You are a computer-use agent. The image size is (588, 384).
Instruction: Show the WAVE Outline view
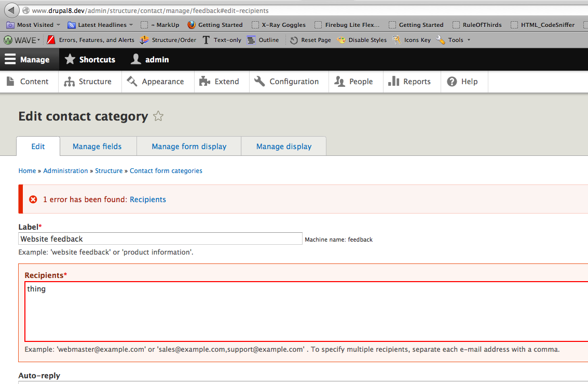click(x=263, y=40)
